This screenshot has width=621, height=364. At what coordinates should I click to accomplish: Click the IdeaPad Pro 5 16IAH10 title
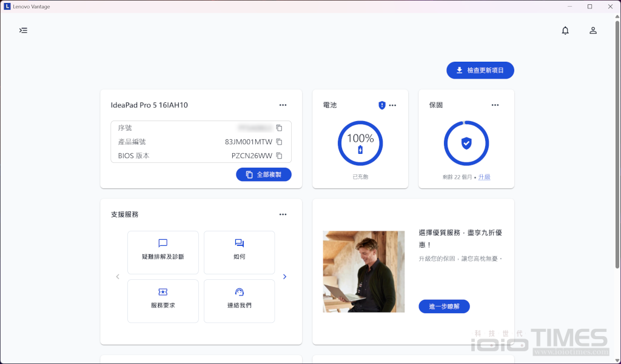pos(149,105)
